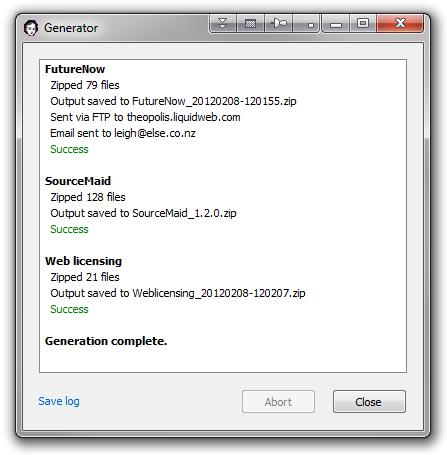Click the leigh@else.co.nz email line
447x455 pixels.
[x=123, y=133]
